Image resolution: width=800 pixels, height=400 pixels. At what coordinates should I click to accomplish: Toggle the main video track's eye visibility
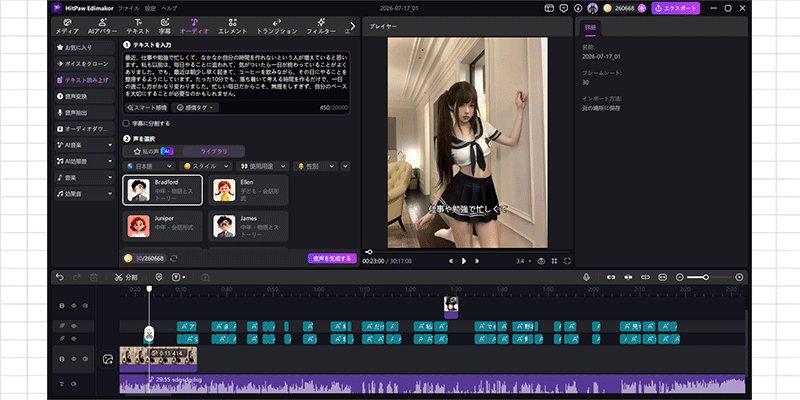click(73, 359)
